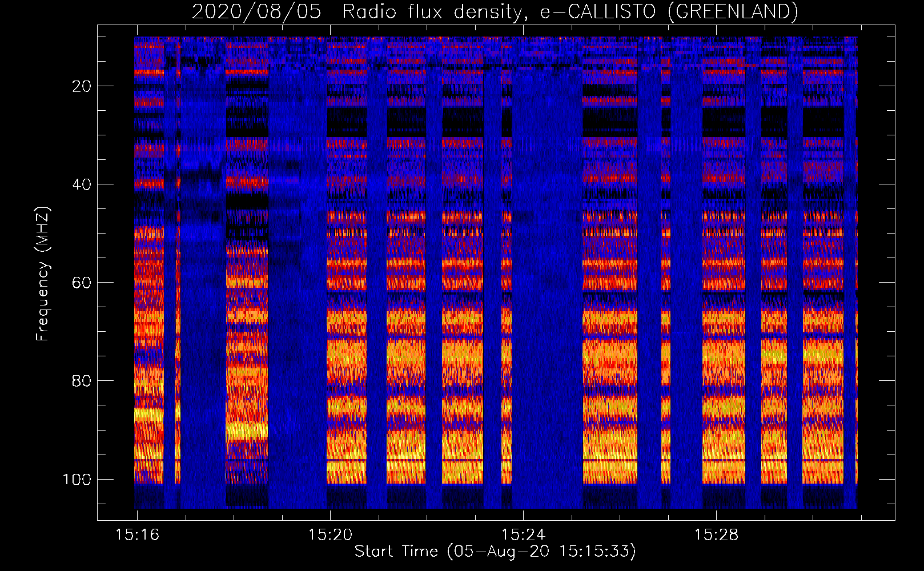The height and width of the screenshot is (571, 924).
Task: Click the x-axis time label '15:24'
Action: pyautogui.click(x=523, y=535)
